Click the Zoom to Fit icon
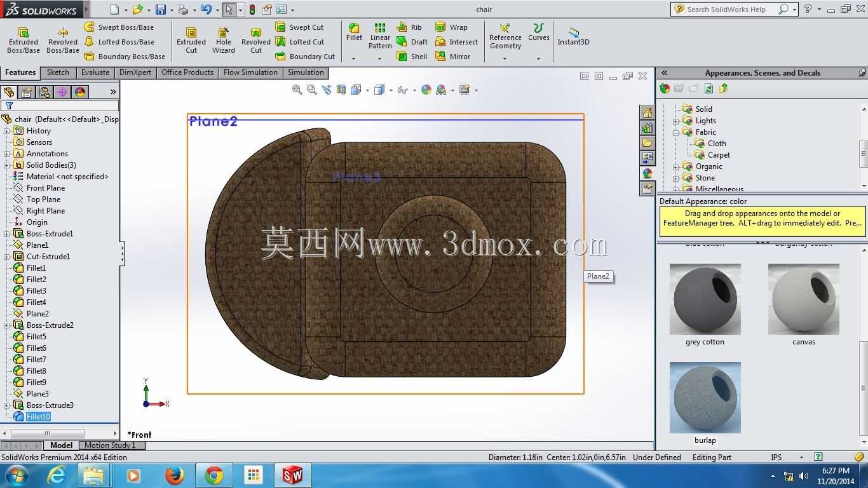Image resolution: width=868 pixels, height=488 pixels. coord(297,90)
